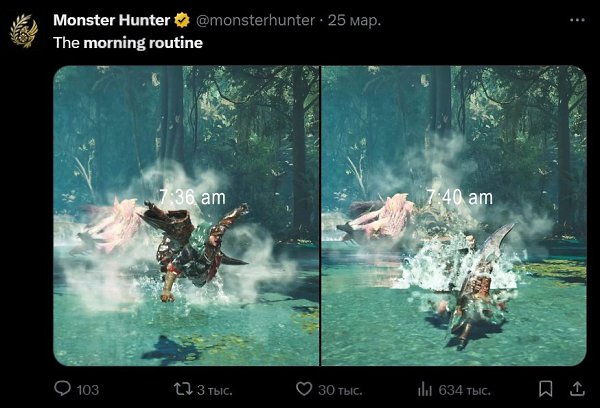Click the view count "634 тыс."
600x408 pixels.
tap(464, 389)
